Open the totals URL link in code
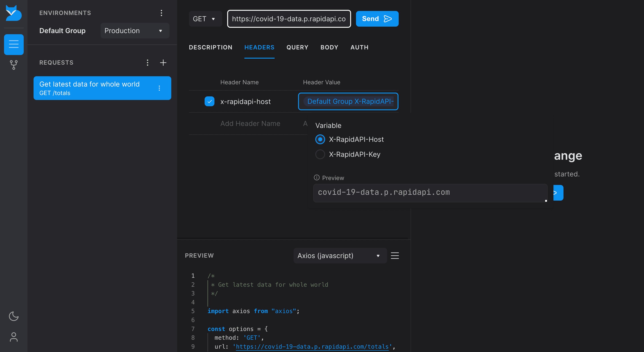The image size is (644, 352). coord(312,346)
